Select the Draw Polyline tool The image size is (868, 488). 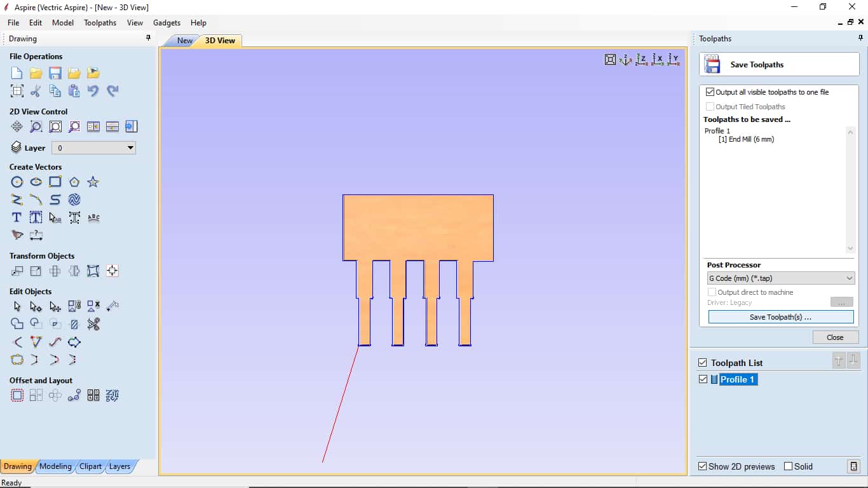[x=17, y=200]
